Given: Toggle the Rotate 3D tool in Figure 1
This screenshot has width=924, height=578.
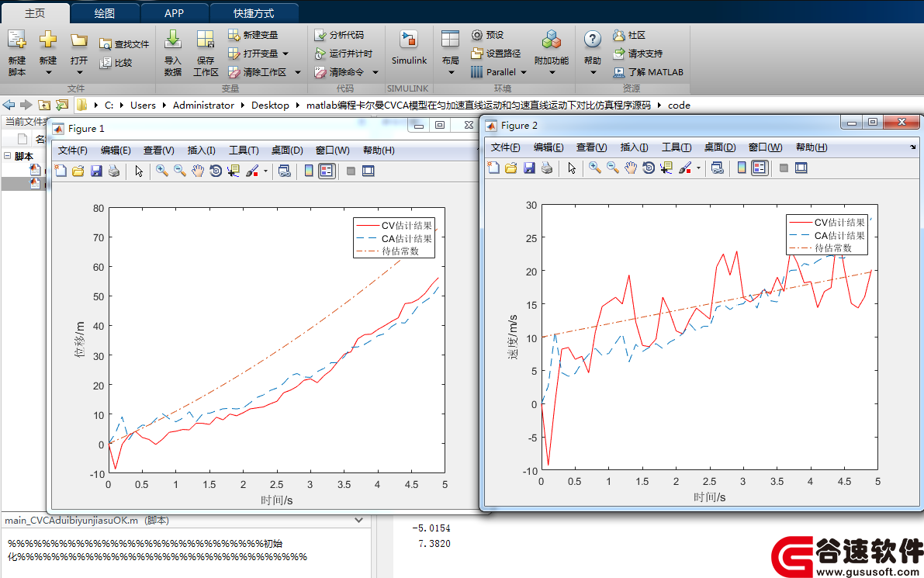Looking at the screenshot, I should pyautogui.click(x=216, y=171).
